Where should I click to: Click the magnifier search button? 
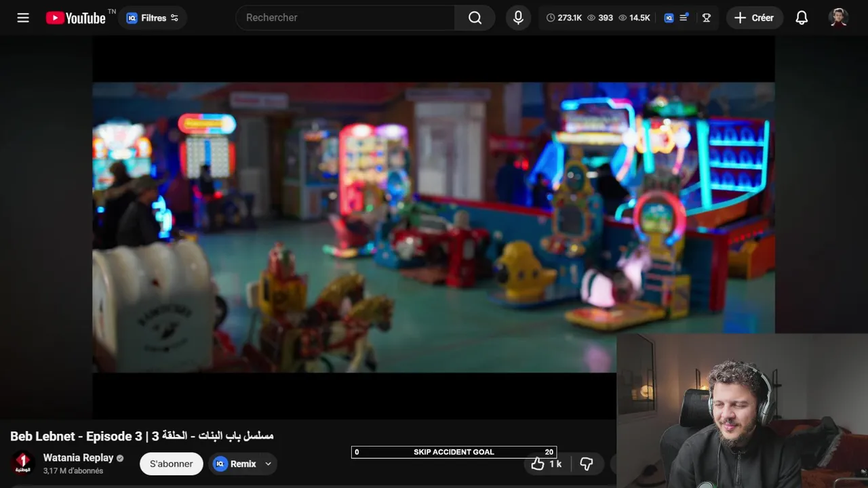pos(475,18)
